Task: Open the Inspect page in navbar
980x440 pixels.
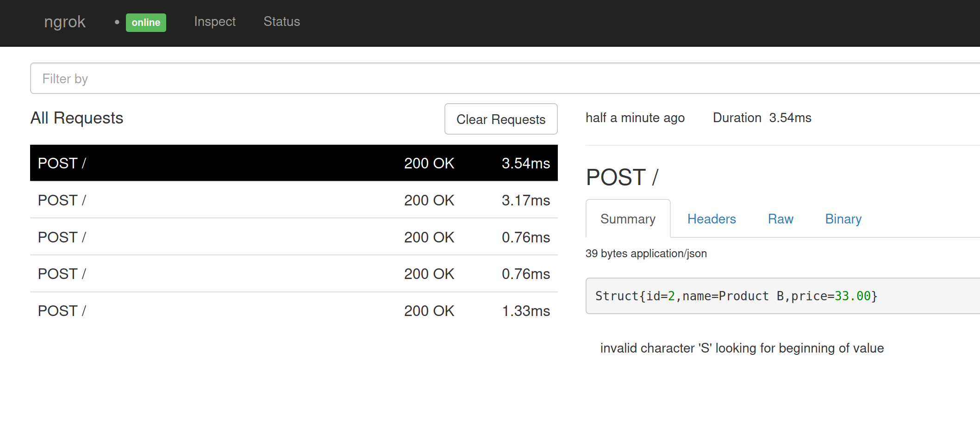Action: pos(215,22)
